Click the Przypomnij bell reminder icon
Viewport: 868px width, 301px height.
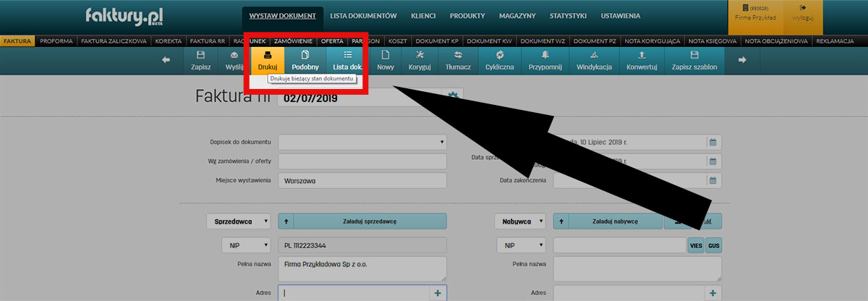coord(545,55)
